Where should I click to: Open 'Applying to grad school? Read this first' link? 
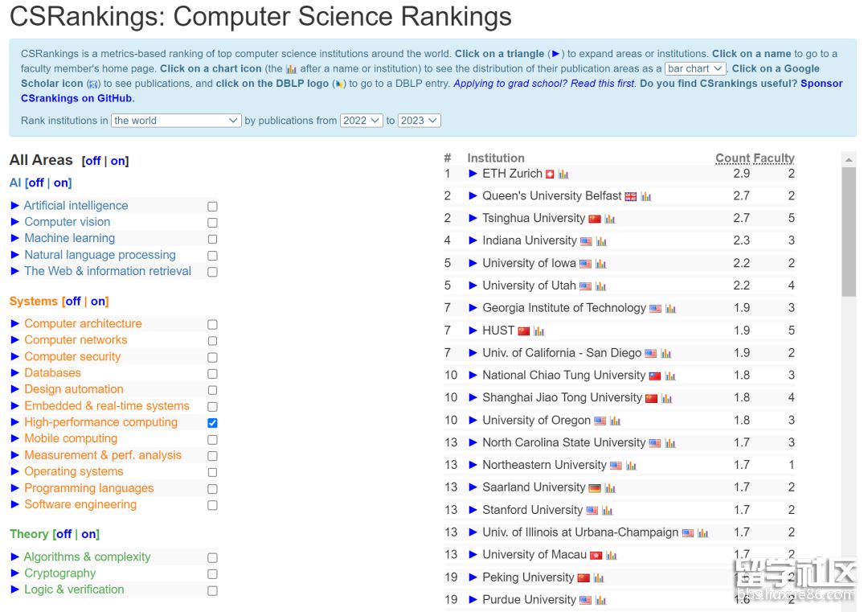point(545,83)
